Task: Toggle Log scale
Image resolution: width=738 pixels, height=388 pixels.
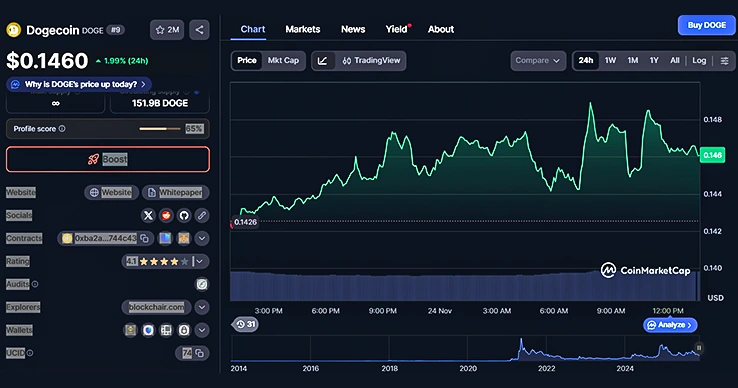Action: [699, 61]
